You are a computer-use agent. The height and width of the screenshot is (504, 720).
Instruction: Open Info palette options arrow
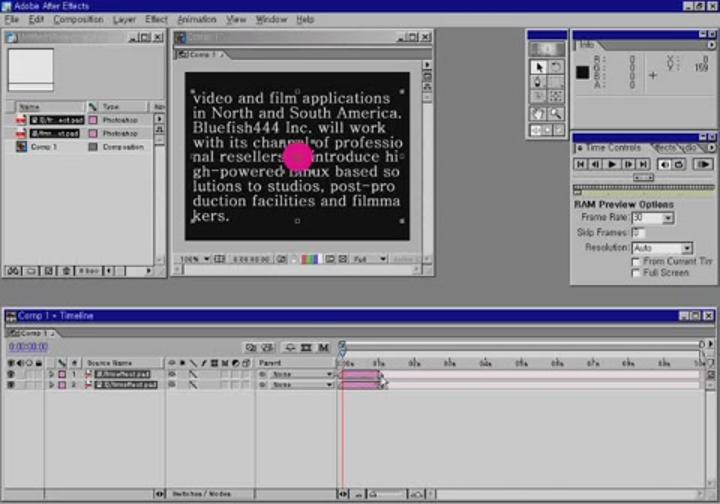pyautogui.click(x=711, y=45)
